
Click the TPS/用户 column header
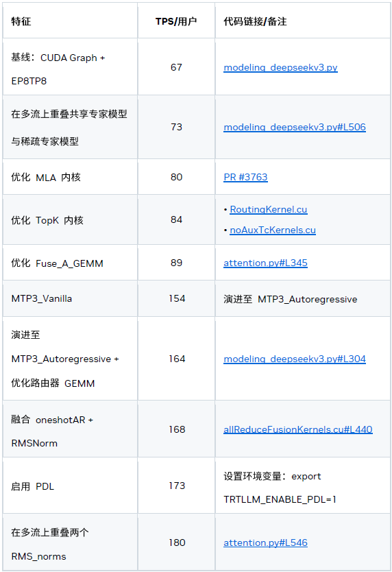[x=176, y=21]
